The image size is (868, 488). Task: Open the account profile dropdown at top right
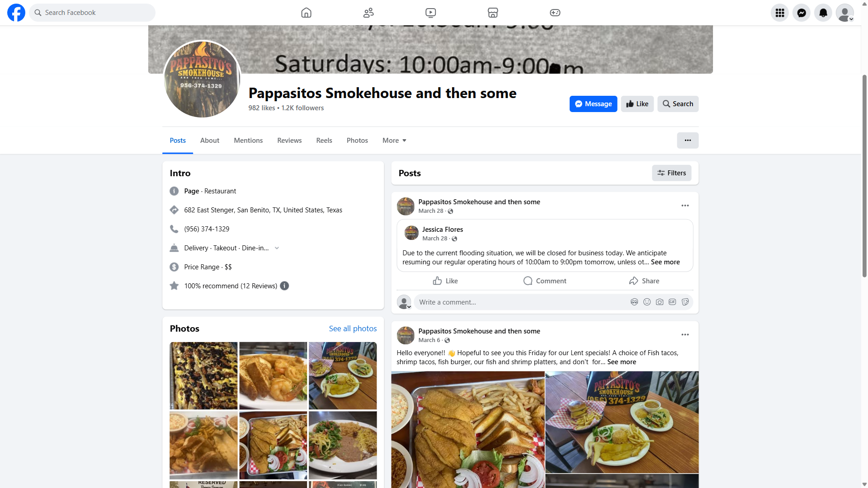[845, 13]
